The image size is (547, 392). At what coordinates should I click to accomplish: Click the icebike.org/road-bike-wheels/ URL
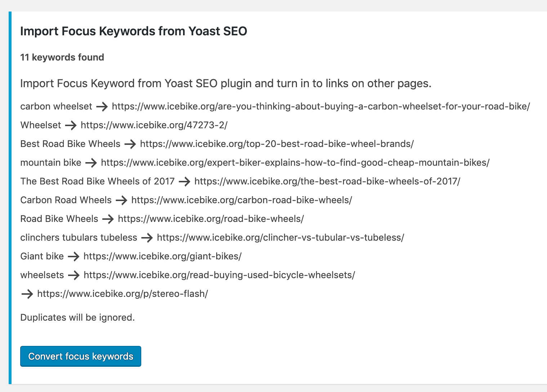click(x=211, y=219)
